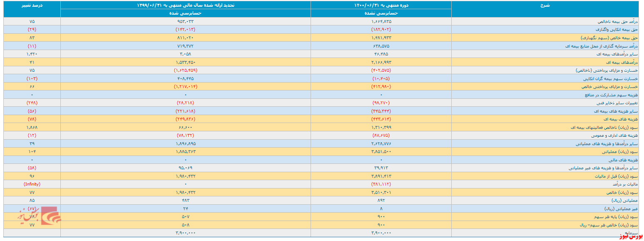Select the value '۲,۱۶۶,۹۹۳'
This screenshot has width=644, height=241.
tap(381, 62)
